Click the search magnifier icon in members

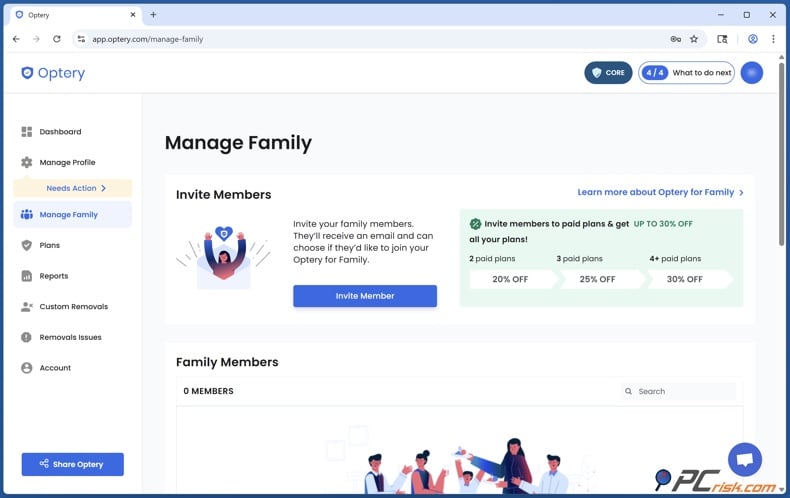(x=628, y=391)
